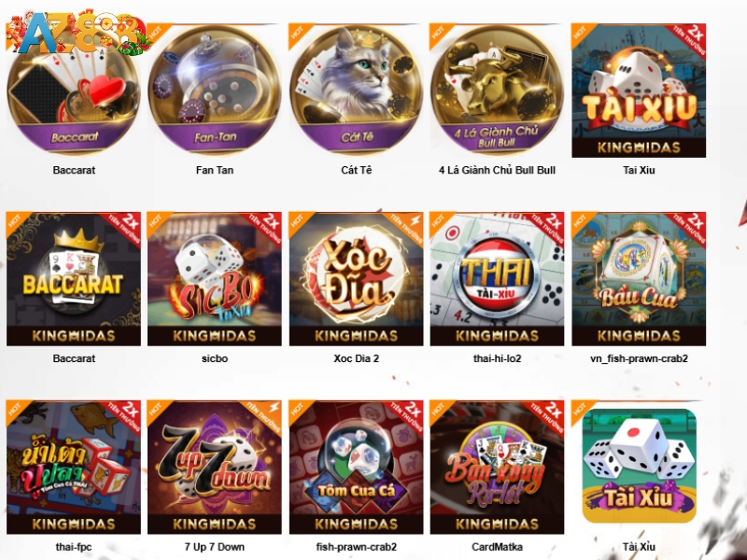Click the 'CardMatka' game caption
747x560 pixels.
[497, 547]
